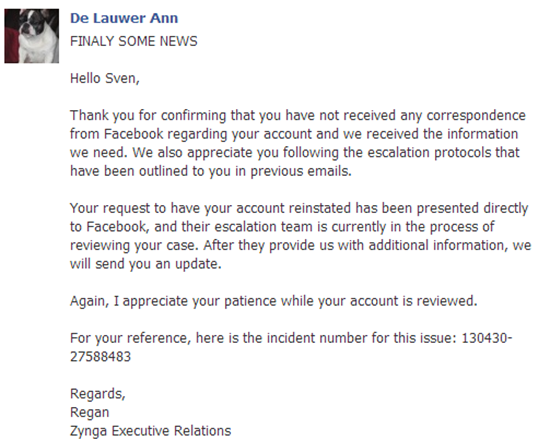Click the phrase 'reviewing your case'
This screenshot has width=550, height=441.
[132, 246]
